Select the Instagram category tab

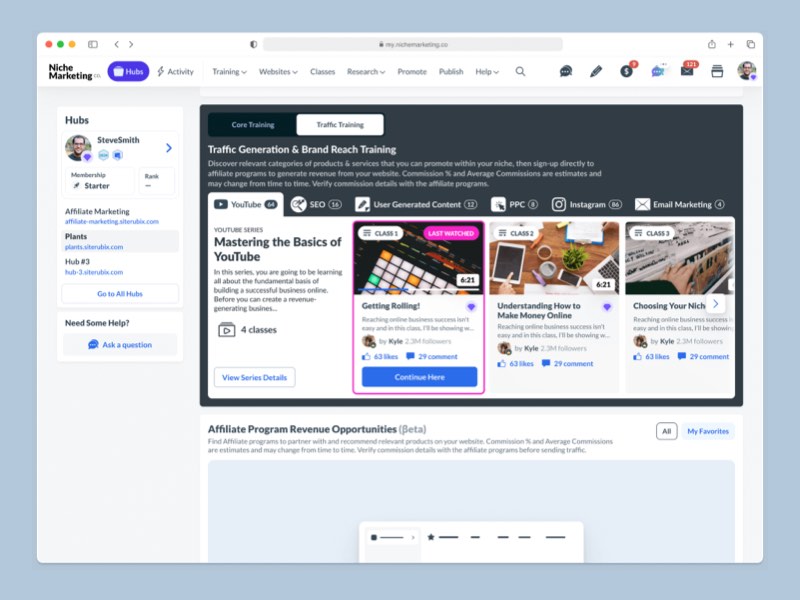tap(587, 204)
